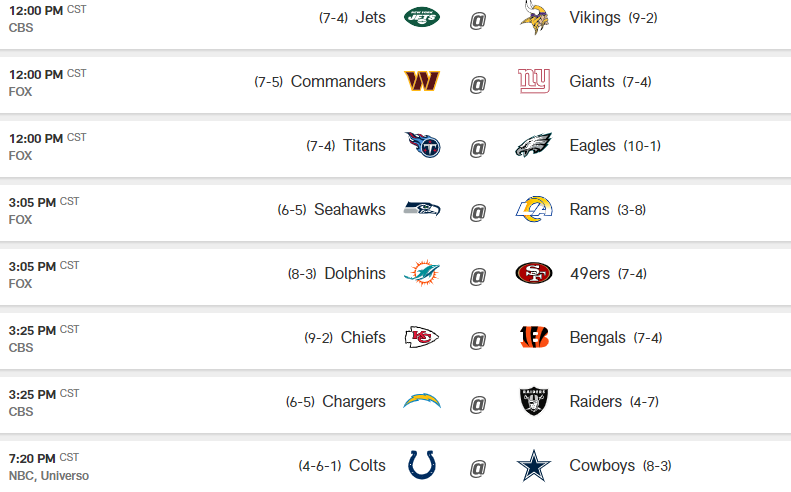Image resolution: width=791 pixels, height=492 pixels.
Task: Open the Philadelphia Eagles logo
Action: pos(534,146)
